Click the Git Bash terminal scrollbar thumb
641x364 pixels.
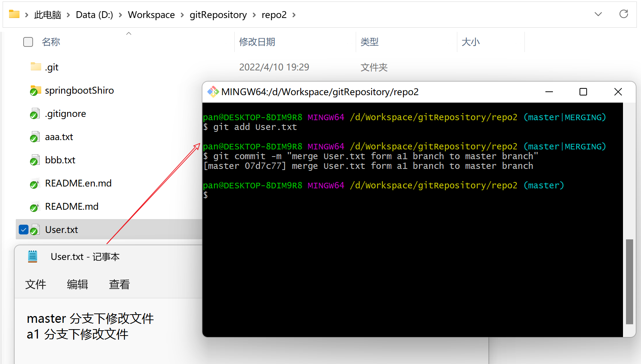tap(629, 282)
